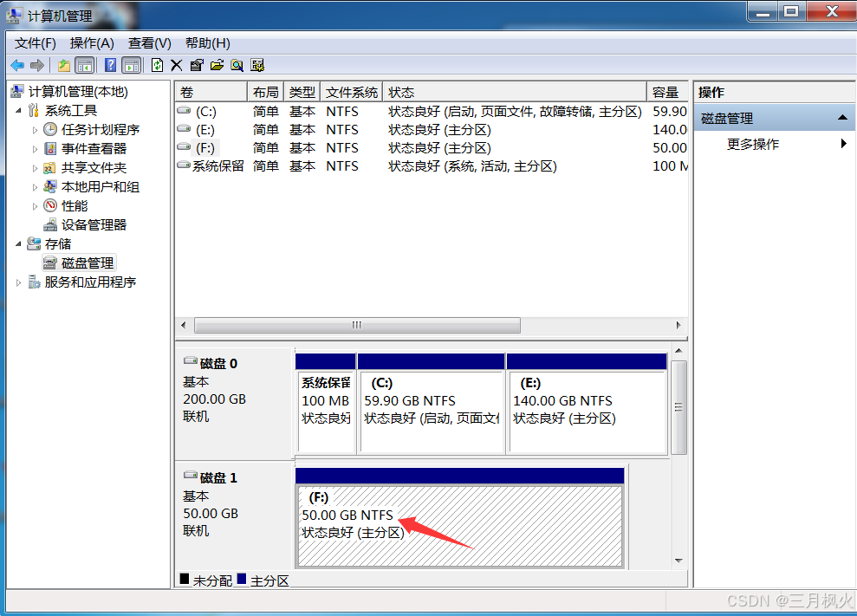Click the volume list horizontal scrollbar thumb
This screenshot has height=616, width=857.
coord(358,325)
